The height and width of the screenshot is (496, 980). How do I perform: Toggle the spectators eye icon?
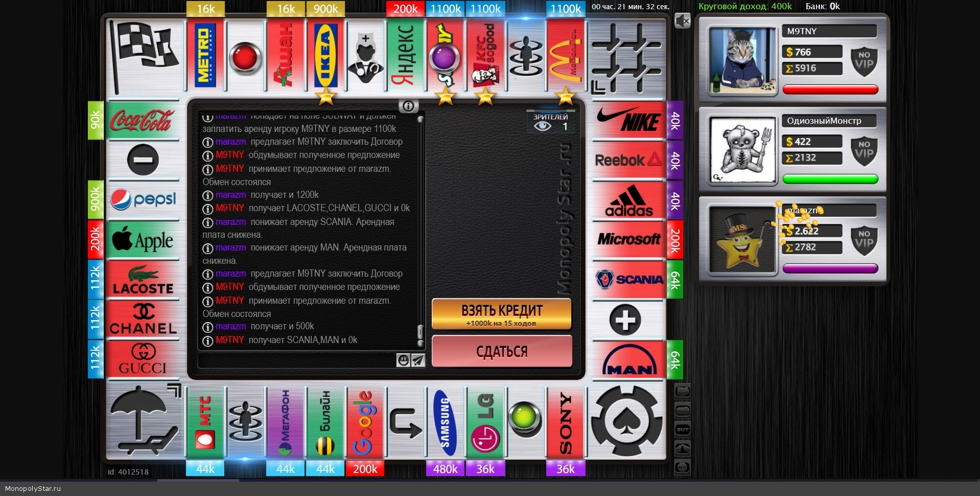pos(542,126)
